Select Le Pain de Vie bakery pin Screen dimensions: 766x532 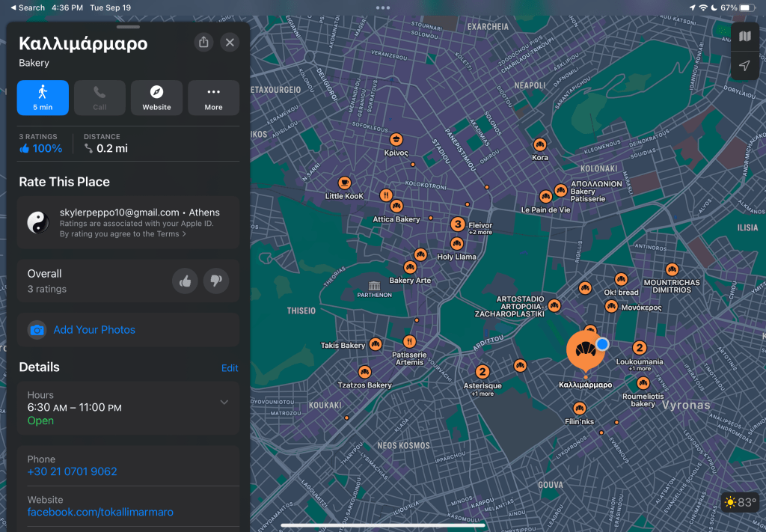tap(545, 197)
